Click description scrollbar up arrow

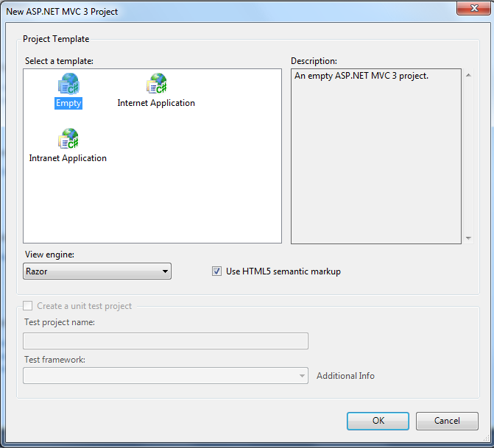point(468,75)
